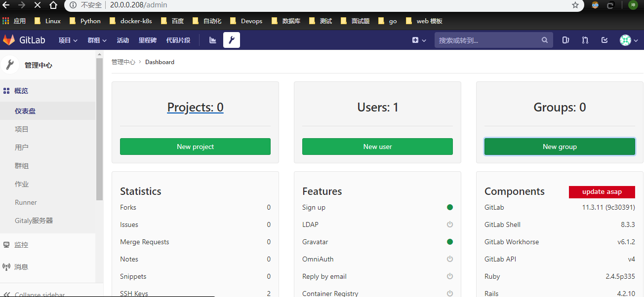Open the Linux bookmark folder

point(48,21)
